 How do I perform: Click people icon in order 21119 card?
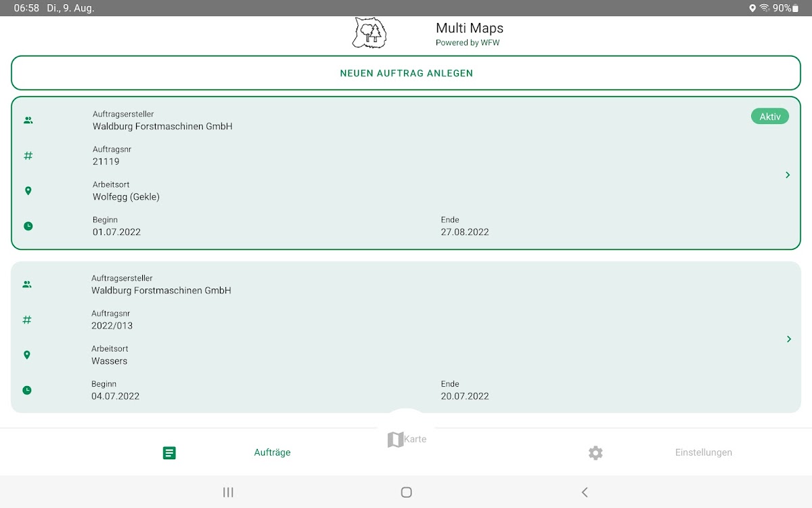[28, 121]
